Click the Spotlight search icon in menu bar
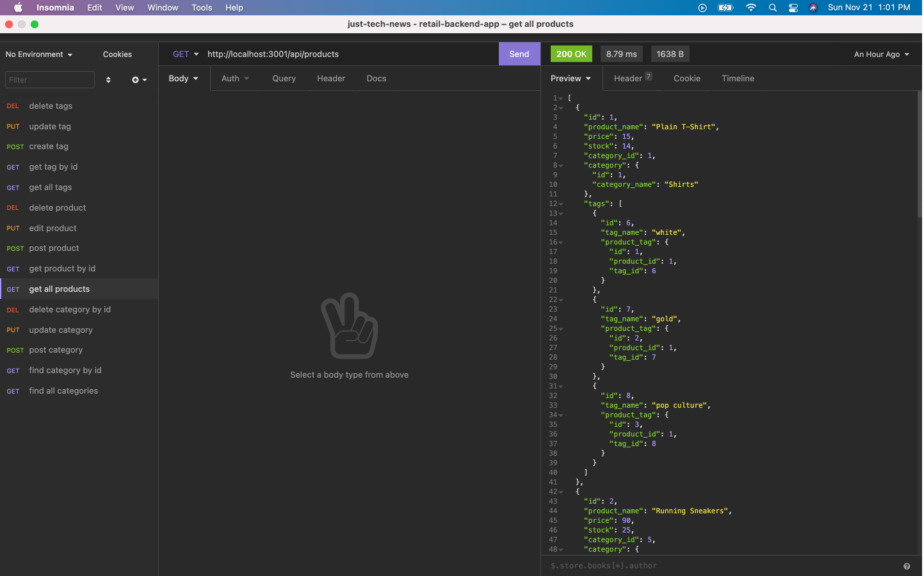 pyautogui.click(x=772, y=8)
